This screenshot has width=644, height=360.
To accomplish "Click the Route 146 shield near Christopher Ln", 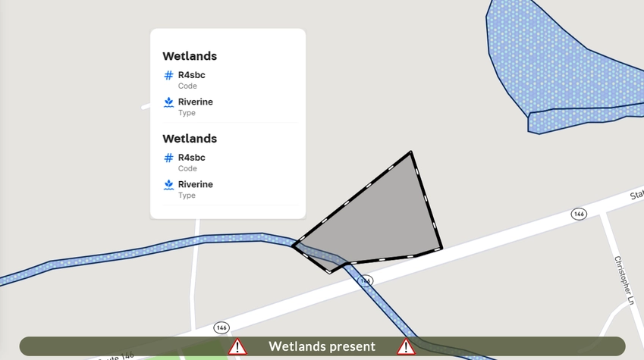I will pos(579,214).
